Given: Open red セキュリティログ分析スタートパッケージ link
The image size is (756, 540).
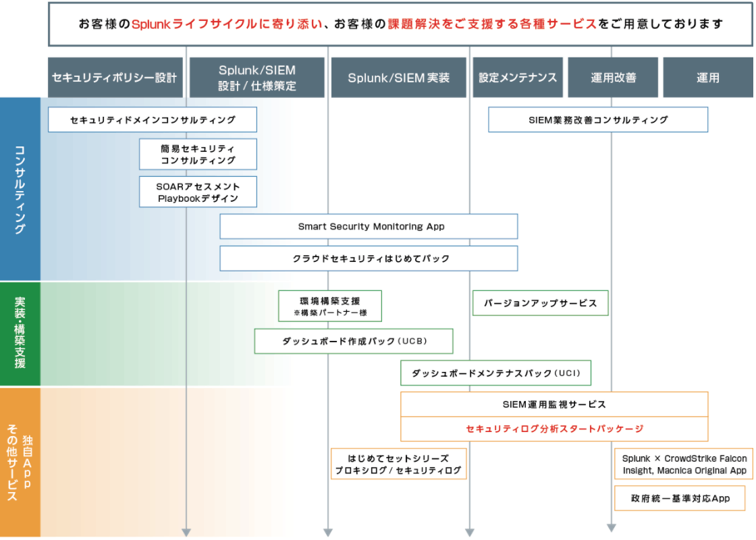Looking at the screenshot, I should click(554, 429).
